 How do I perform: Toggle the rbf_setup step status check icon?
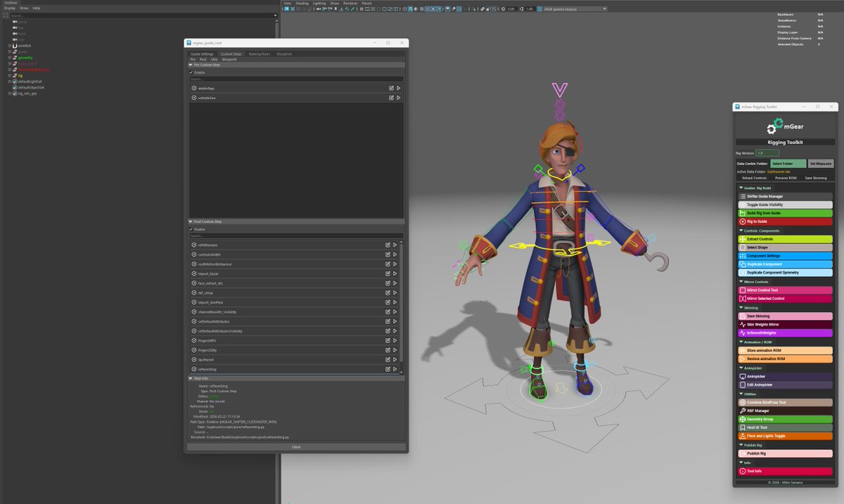pyautogui.click(x=194, y=292)
